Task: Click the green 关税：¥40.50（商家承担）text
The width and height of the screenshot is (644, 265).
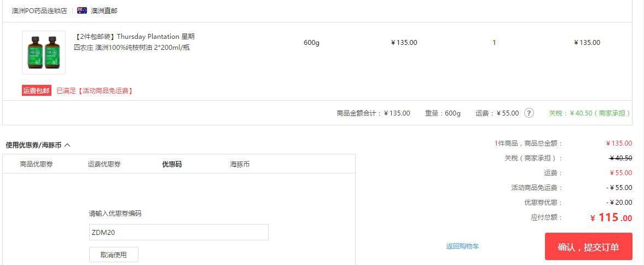Action: pos(590,113)
